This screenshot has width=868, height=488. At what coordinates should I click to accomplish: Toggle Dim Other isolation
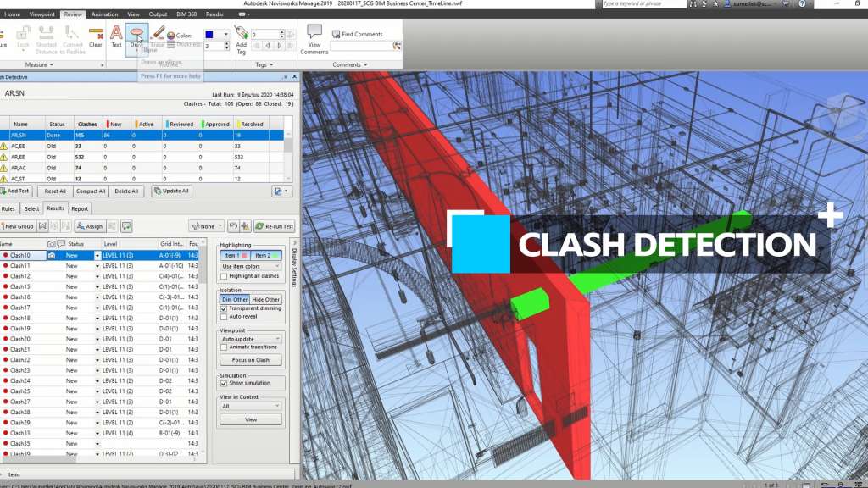tap(235, 299)
